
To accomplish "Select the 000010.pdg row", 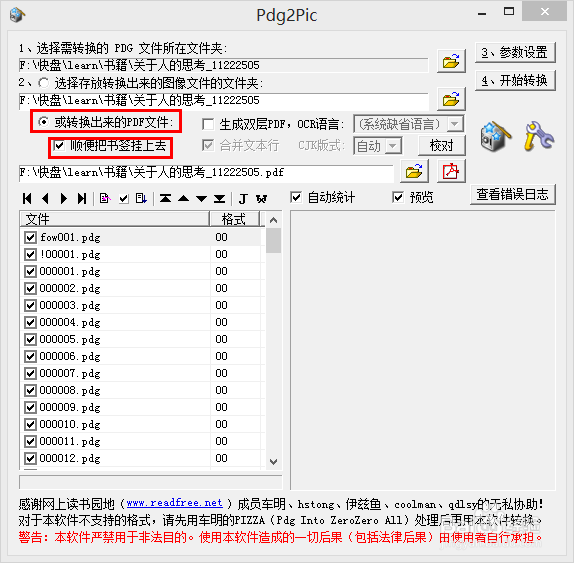I will coord(143,424).
